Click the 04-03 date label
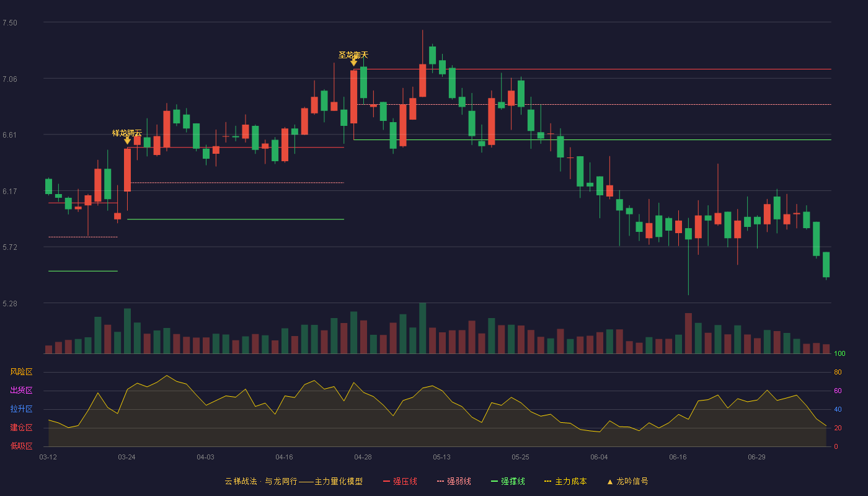Viewport: 868px width, 496px height. (x=205, y=457)
